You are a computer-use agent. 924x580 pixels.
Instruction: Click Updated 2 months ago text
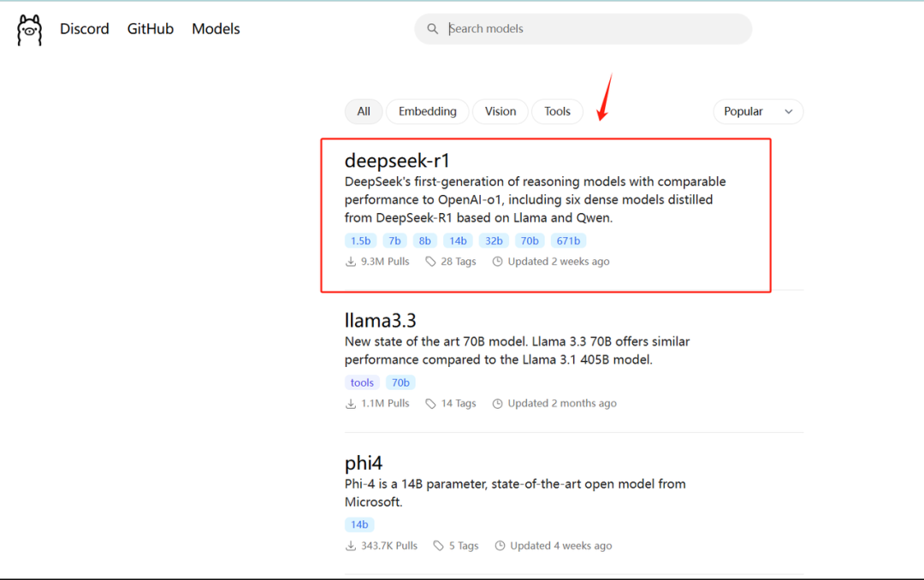coord(562,403)
